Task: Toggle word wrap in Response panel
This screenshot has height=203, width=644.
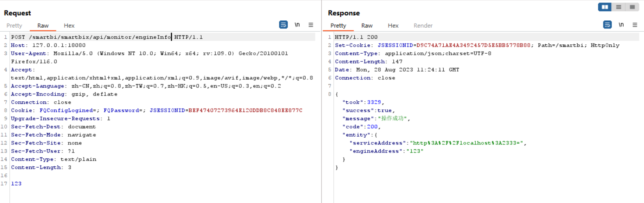Action: pos(607,25)
